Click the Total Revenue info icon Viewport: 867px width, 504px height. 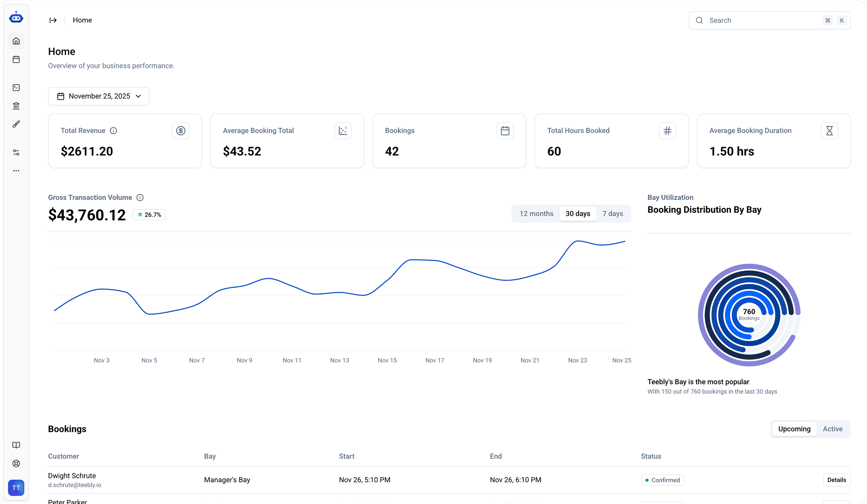pyautogui.click(x=113, y=131)
